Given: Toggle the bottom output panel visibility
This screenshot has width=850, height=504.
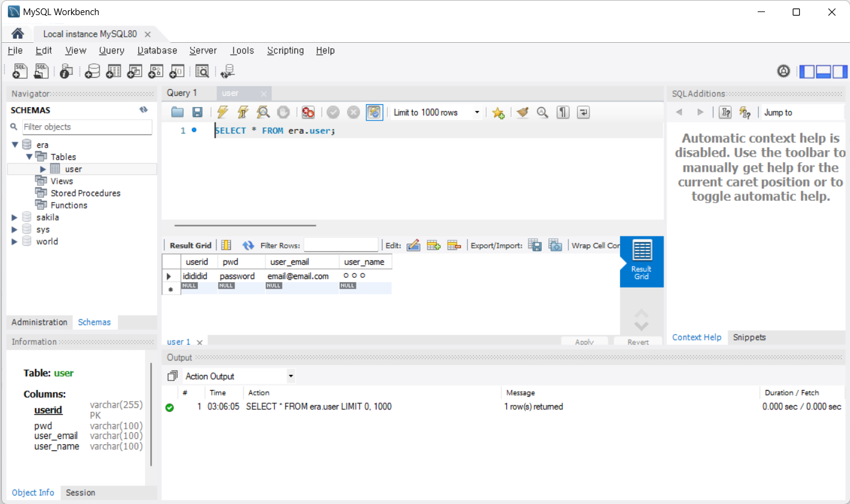Looking at the screenshot, I should 823,72.
